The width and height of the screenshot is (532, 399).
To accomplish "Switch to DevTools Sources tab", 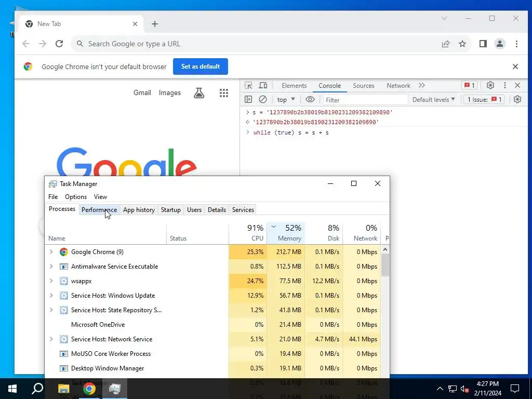I will pyautogui.click(x=363, y=86).
